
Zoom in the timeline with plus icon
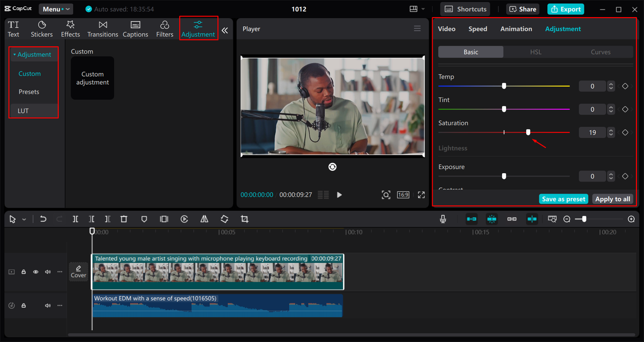tap(631, 219)
